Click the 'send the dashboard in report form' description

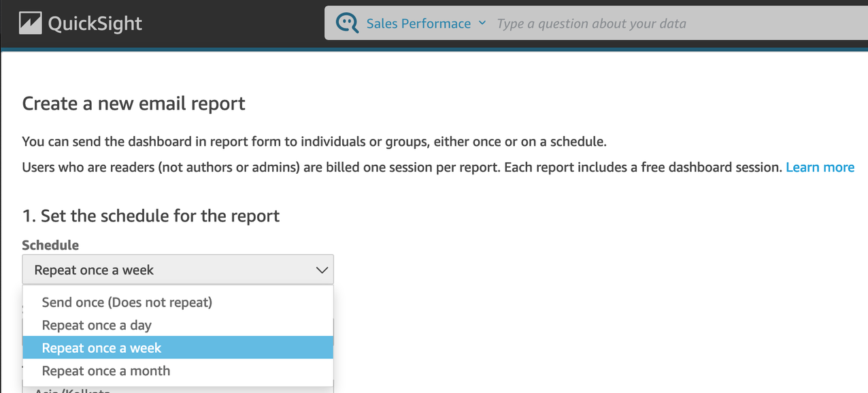314,142
